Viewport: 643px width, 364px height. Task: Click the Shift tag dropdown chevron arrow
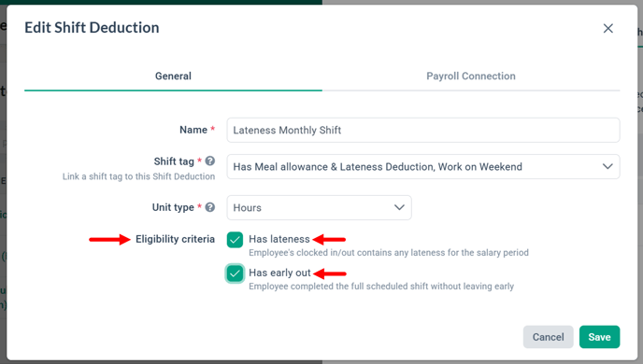click(607, 166)
